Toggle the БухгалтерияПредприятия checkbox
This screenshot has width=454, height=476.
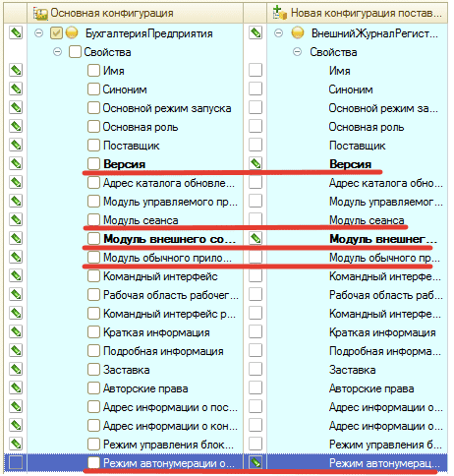[x=56, y=33]
